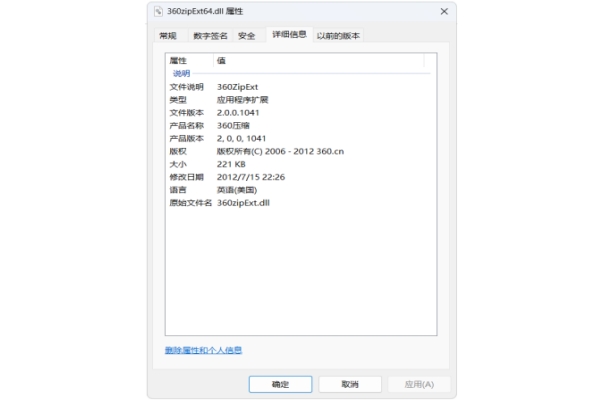600x400 pixels.
Task: Click the 删除属性和个人信息 link
Action: click(203, 350)
